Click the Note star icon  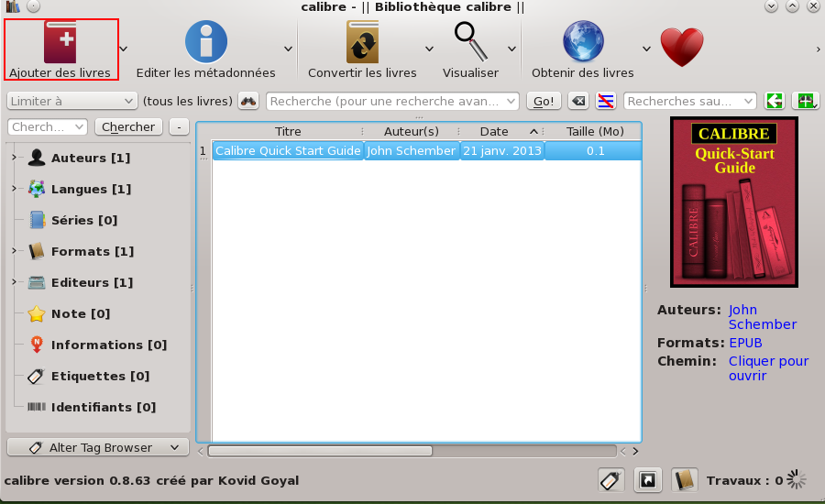coord(37,313)
